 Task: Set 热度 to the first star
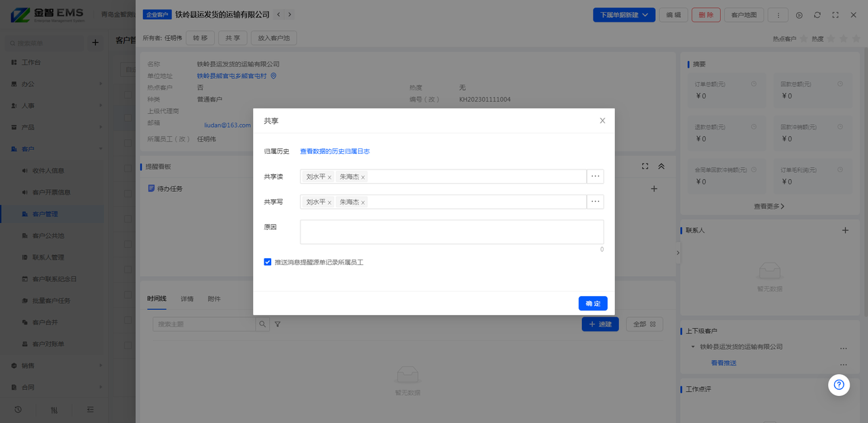pyautogui.click(x=831, y=39)
